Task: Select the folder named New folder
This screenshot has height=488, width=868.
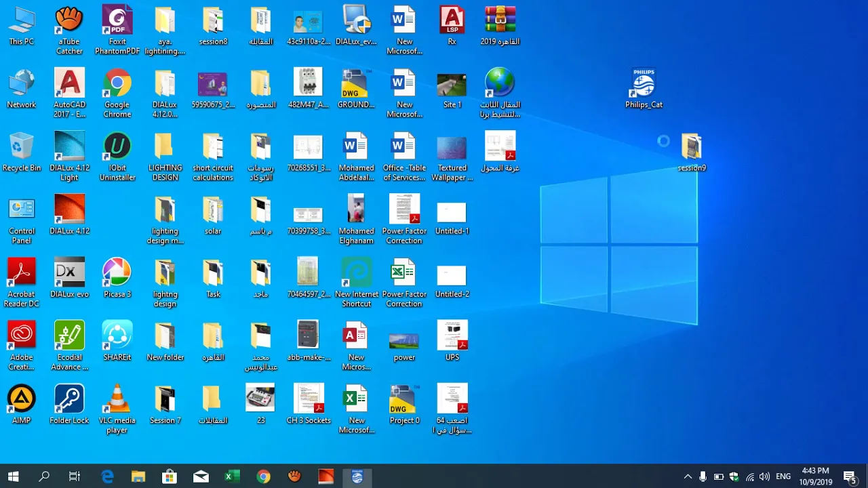Action: [x=165, y=341]
